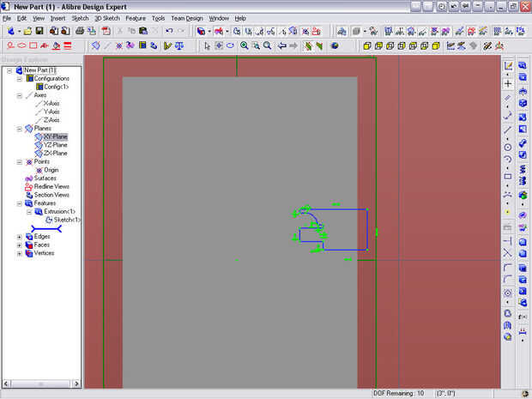Select Extrusion<1> feature in the tree
The image size is (532, 399).
(x=59, y=211)
